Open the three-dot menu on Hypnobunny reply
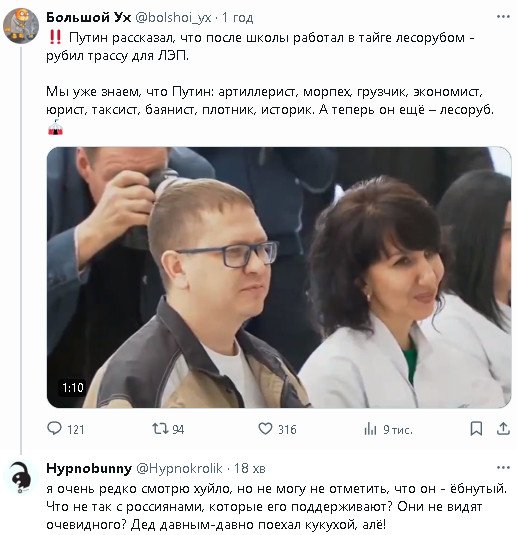The height and width of the screenshot is (535, 517). [x=503, y=467]
